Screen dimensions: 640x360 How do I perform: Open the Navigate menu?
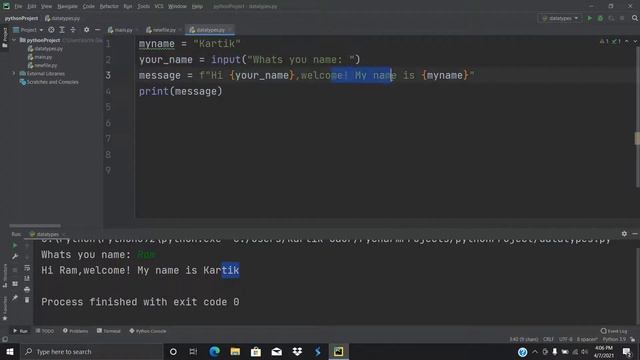(67, 6)
